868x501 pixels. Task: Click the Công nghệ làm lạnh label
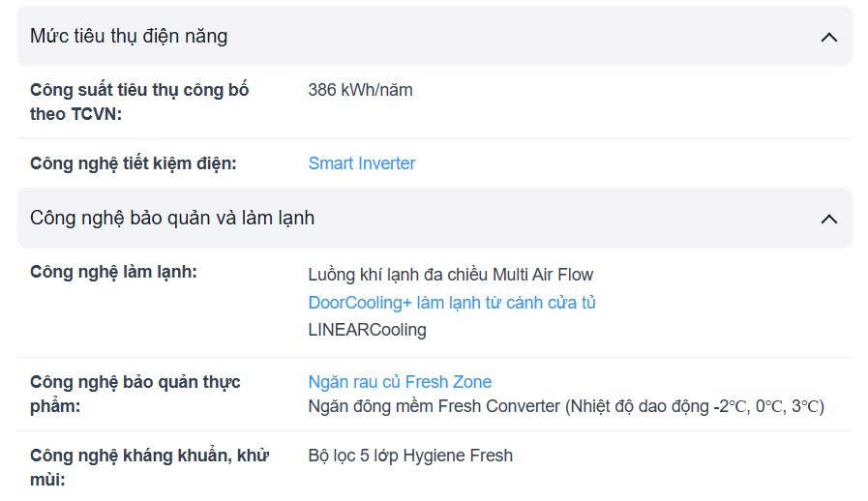coord(113,272)
